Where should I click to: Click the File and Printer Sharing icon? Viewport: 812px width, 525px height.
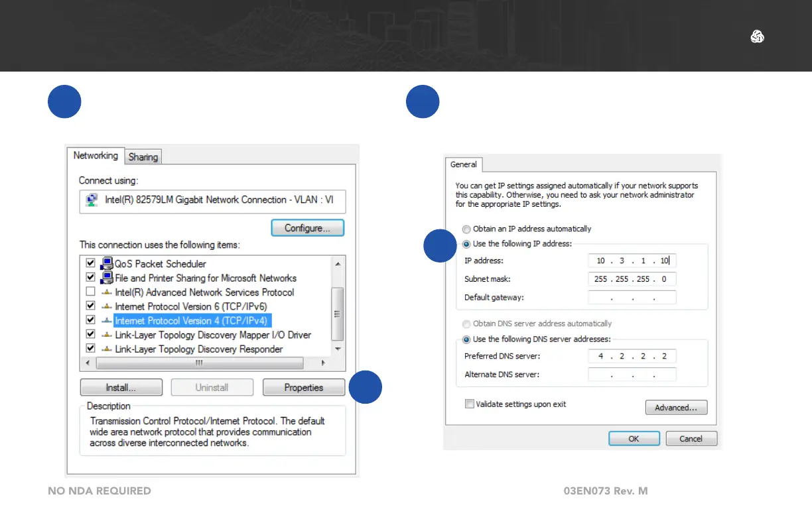tap(106, 278)
